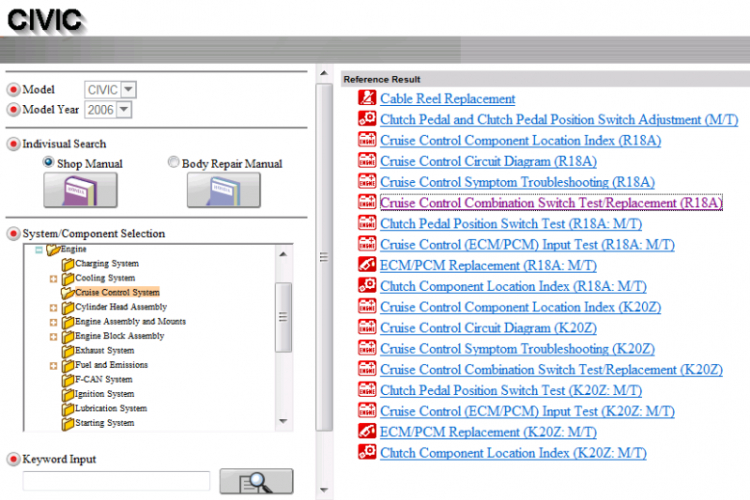Click the left panel vertical scrollbar thumb
This screenshot has width=750, height=500.
tap(324, 257)
